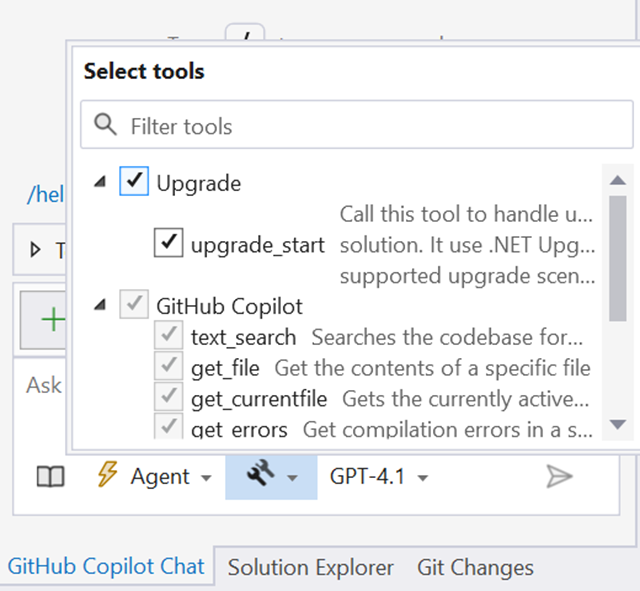Open the Agent mode dropdown

pos(207,478)
